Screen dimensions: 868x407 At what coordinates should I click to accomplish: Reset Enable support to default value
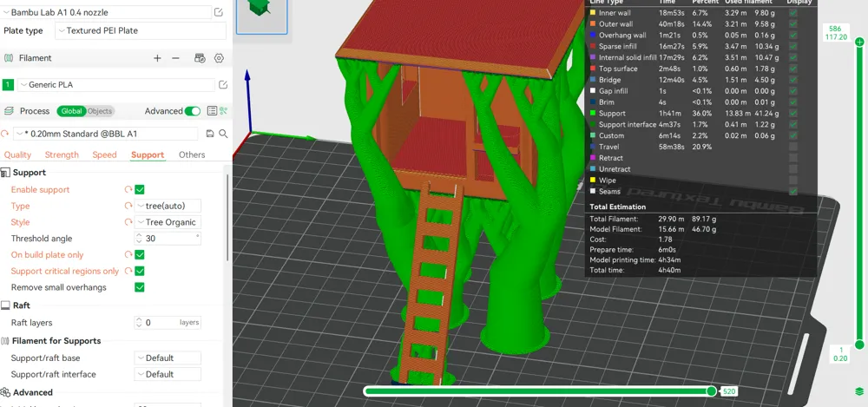tap(128, 189)
